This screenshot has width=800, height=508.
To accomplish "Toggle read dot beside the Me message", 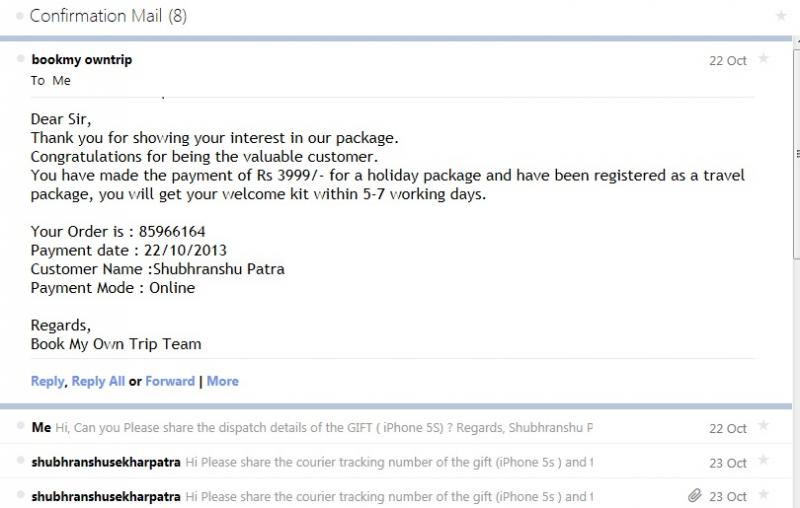I will 20,426.
